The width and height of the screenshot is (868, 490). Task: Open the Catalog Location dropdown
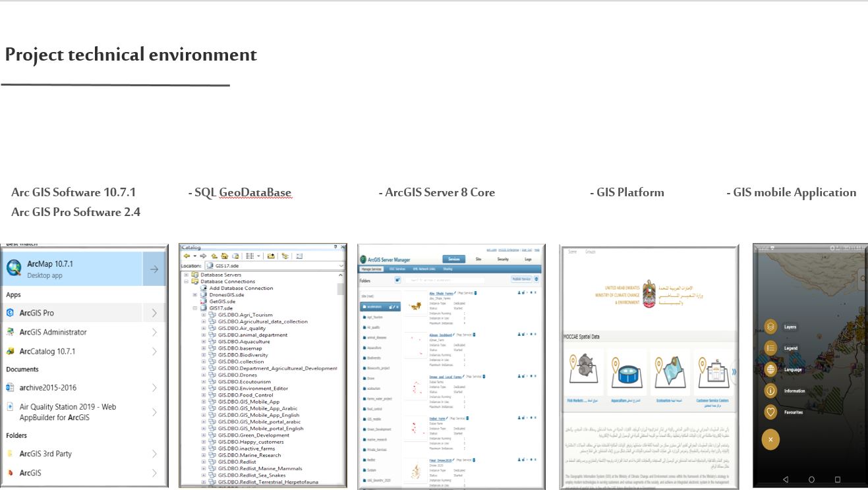point(341,266)
